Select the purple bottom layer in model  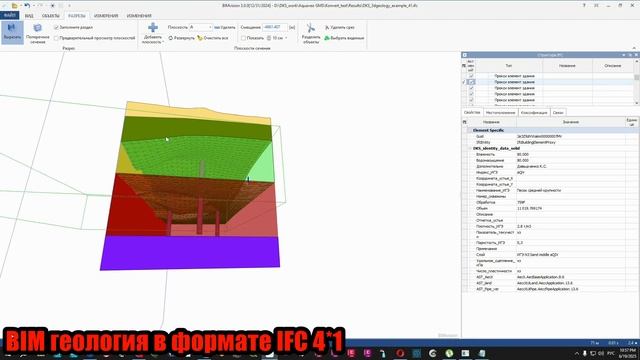click(190, 253)
